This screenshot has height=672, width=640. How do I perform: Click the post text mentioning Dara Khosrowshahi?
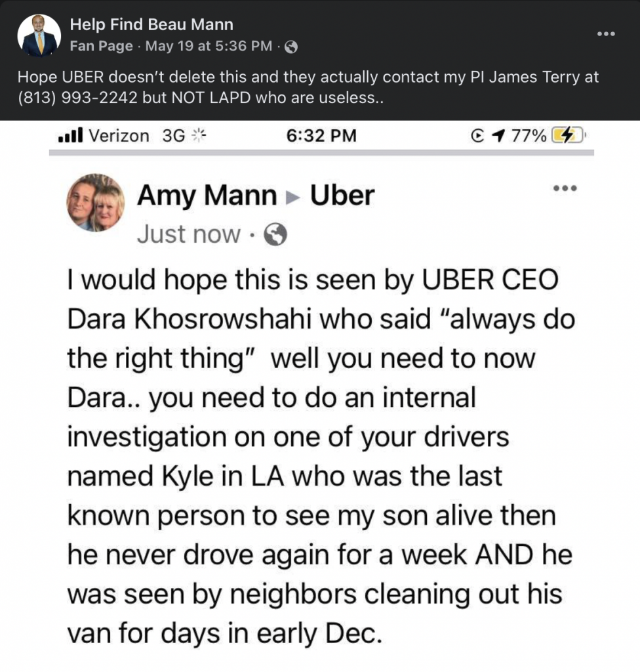click(321, 320)
